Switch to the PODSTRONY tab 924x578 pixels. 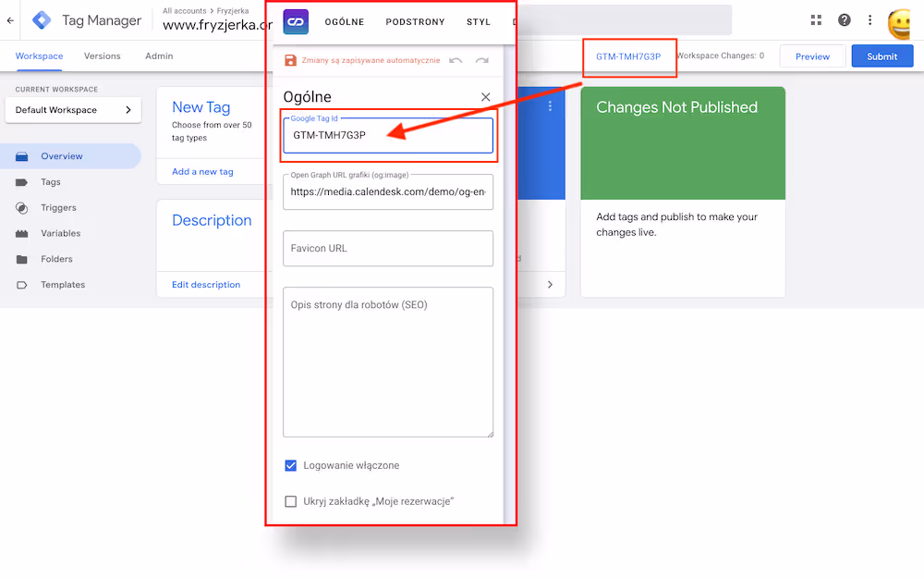[x=415, y=22]
